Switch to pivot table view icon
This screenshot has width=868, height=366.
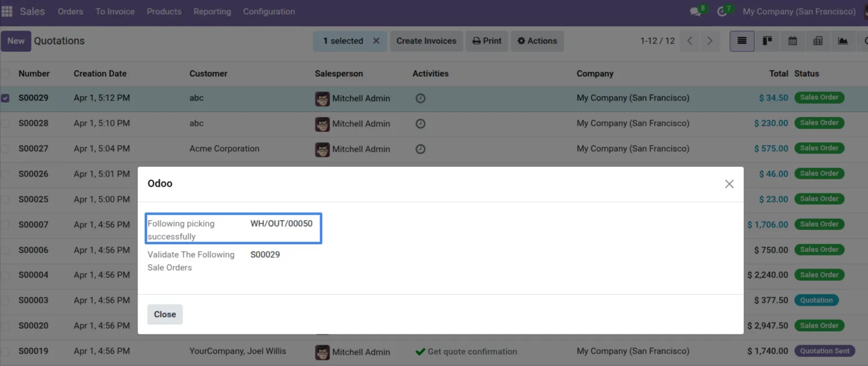(x=818, y=41)
